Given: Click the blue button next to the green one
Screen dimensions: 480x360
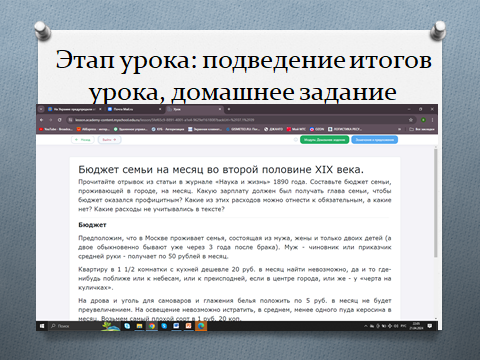Looking at the screenshot, I should click(375, 140).
